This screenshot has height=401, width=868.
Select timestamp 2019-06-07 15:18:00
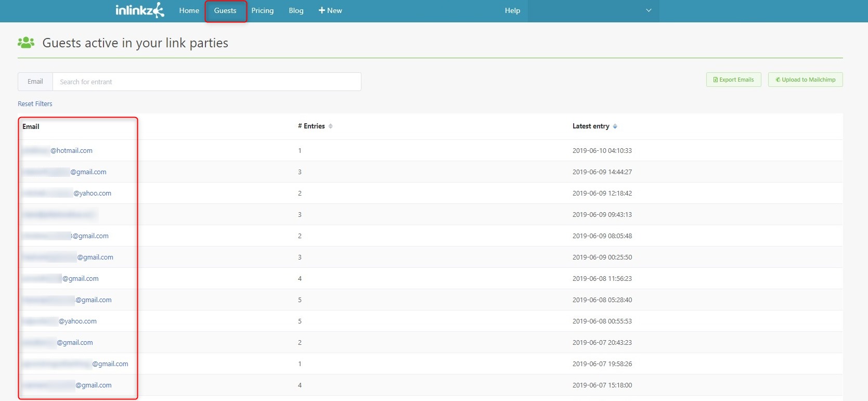click(602, 385)
